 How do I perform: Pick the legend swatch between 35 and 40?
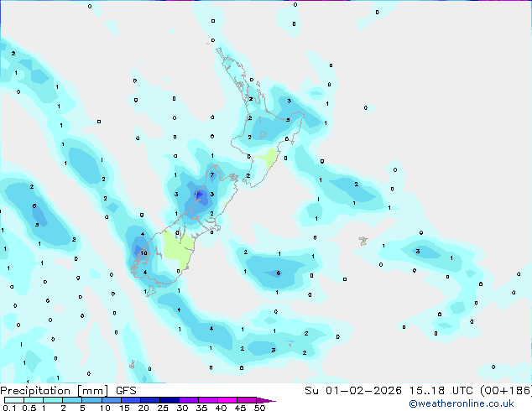tap(207, 400)
